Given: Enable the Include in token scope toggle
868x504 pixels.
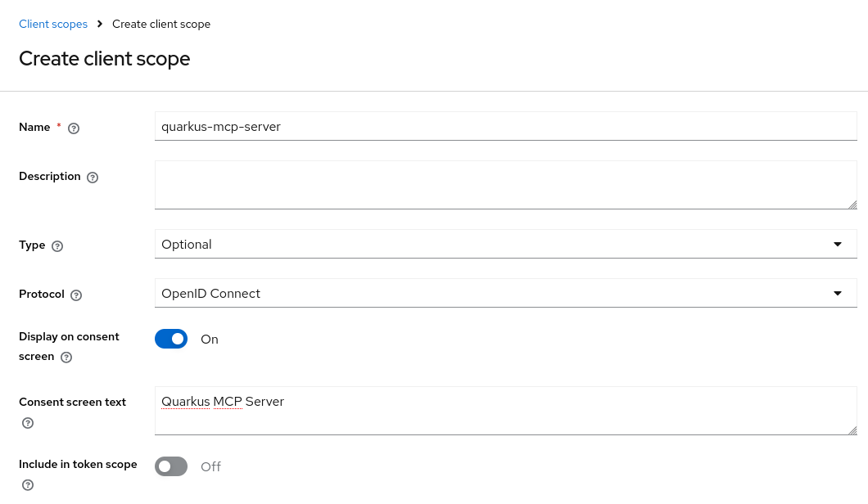Looking at the screenshot, I should (x=171, y=466).
